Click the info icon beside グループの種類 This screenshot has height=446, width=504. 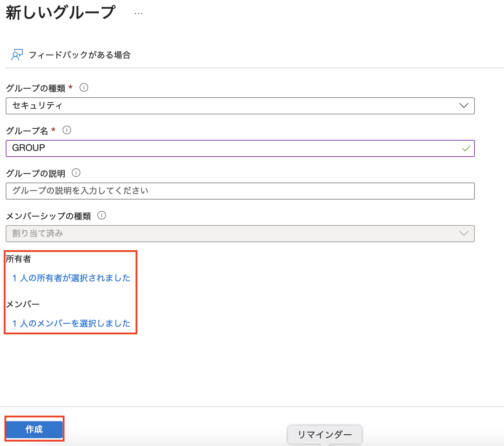tap(84, 88)
